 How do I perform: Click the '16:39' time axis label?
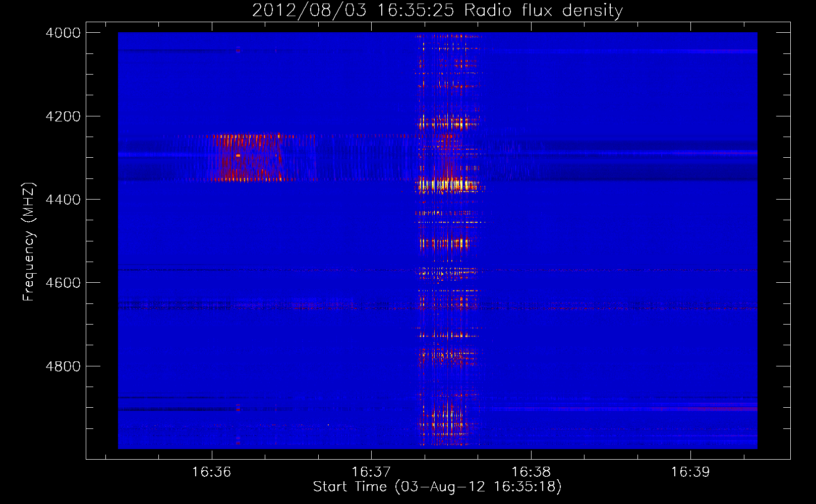pos(690,472)
